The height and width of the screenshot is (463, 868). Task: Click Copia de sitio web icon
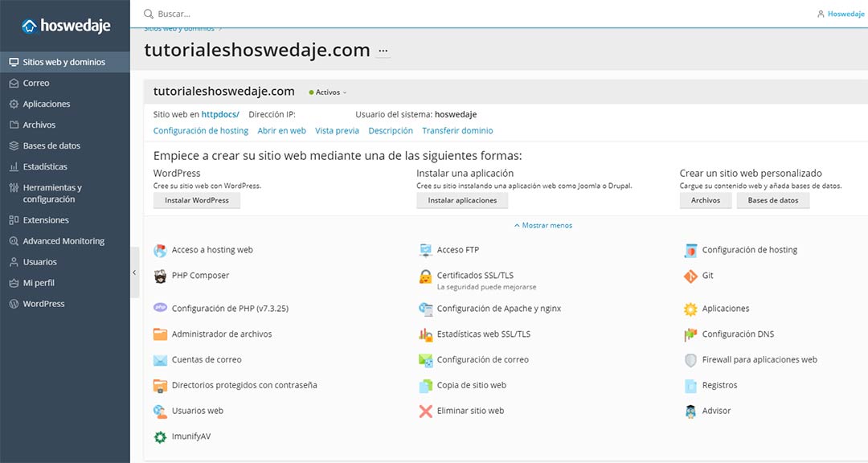[x=425, y=386]
